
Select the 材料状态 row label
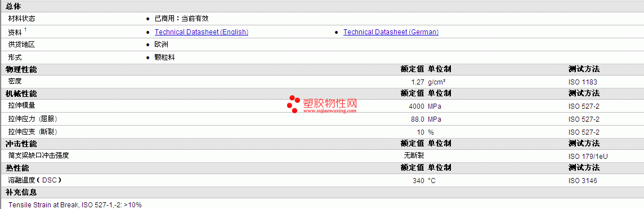[22, 19]
